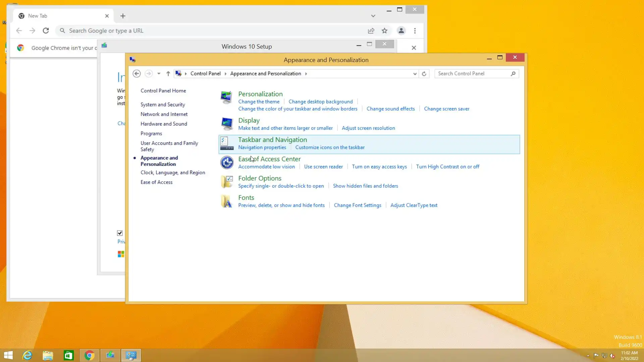This screenshot has width=644, height=362.
Task: Click the Display category icon
Action: tap(227, 124)
